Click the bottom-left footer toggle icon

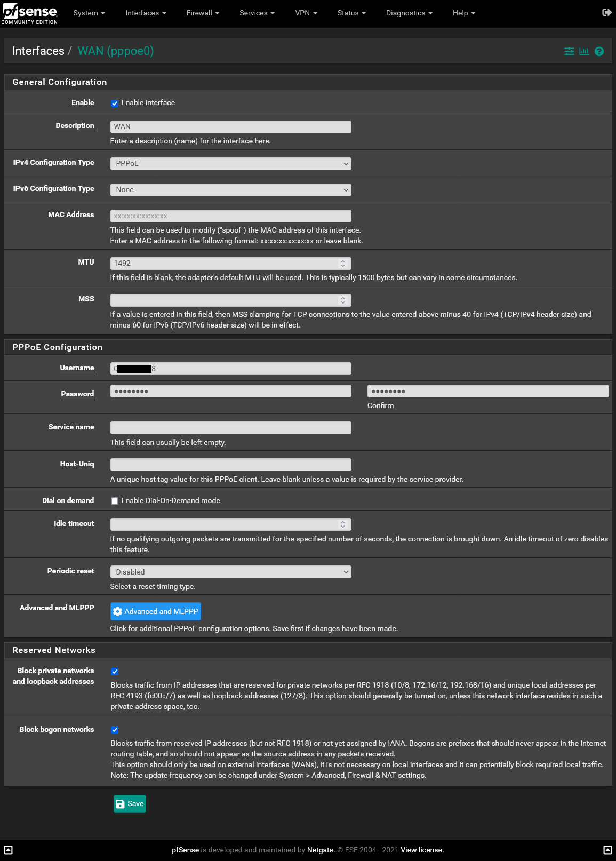click(8, 850)
